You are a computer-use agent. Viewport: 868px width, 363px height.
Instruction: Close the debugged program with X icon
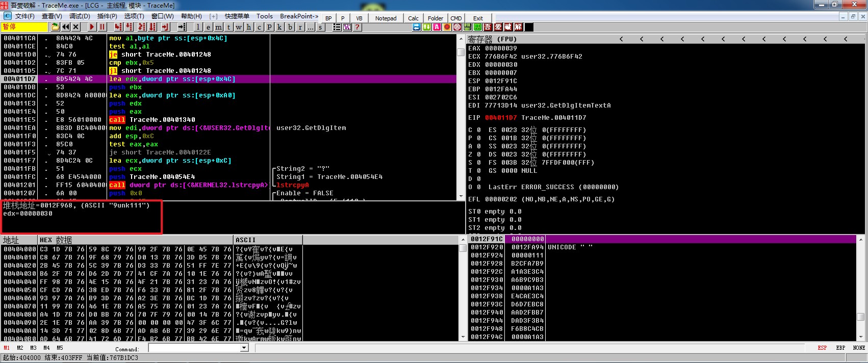76,27
